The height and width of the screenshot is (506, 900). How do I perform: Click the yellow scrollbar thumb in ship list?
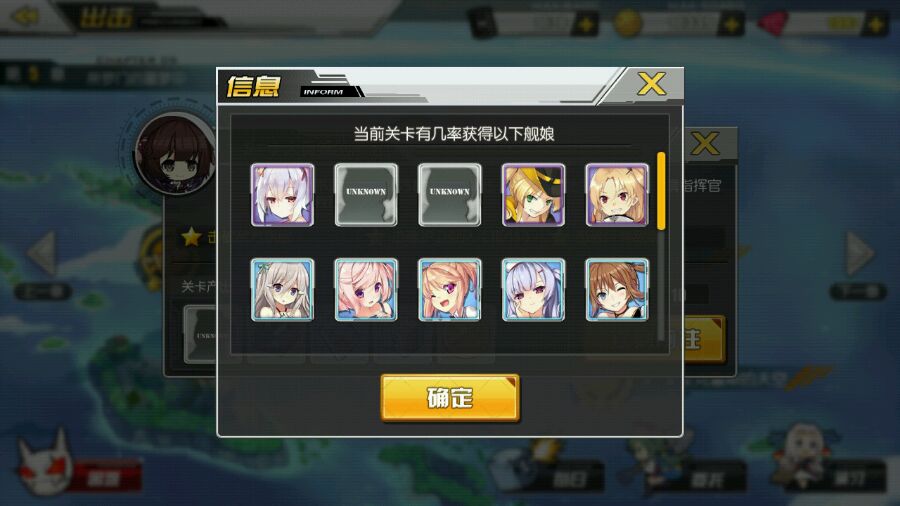[x=661, y=191]
